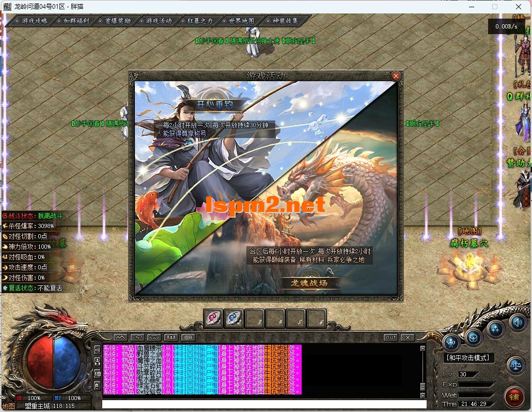Viewport: 532px width, 412px height.
Task: Open the 世界地图 menu tab
Action: coord(239,21)
